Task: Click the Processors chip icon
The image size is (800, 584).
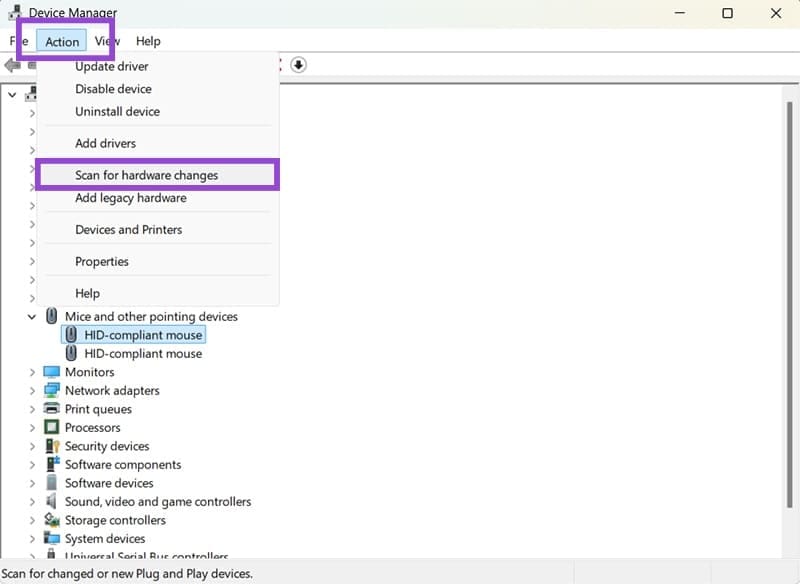Action: [x=51, y=427]
